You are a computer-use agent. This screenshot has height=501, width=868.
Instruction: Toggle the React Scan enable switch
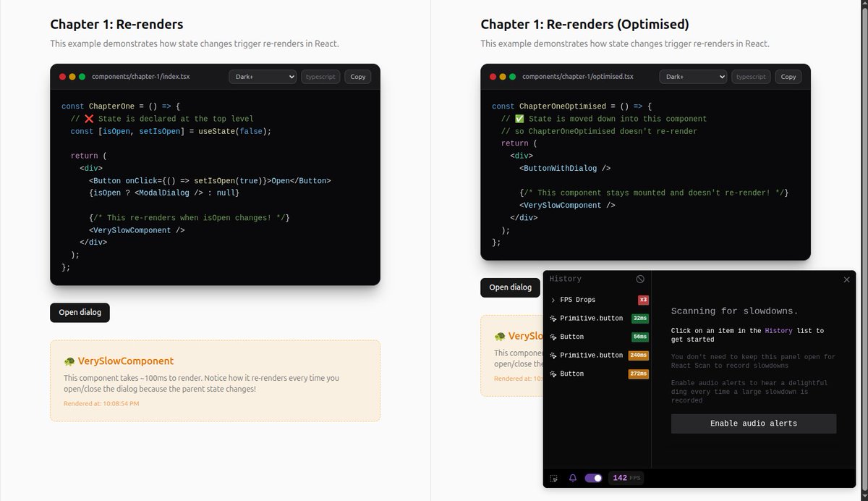point(593,479)
